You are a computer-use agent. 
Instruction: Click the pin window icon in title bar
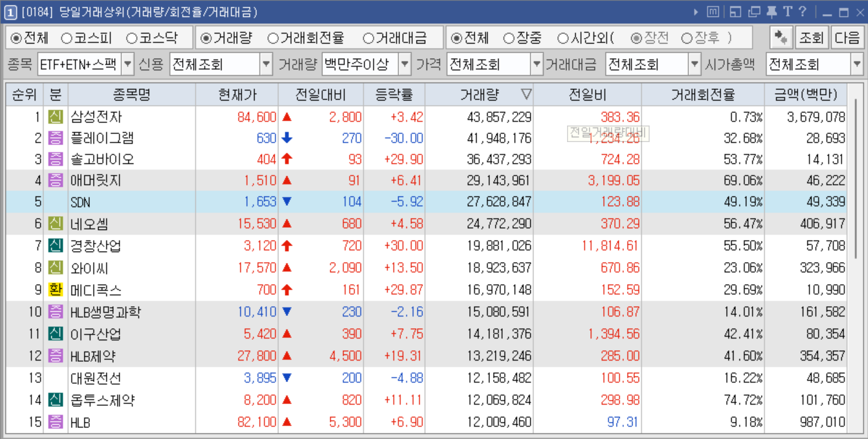click(x=772, y=12)
